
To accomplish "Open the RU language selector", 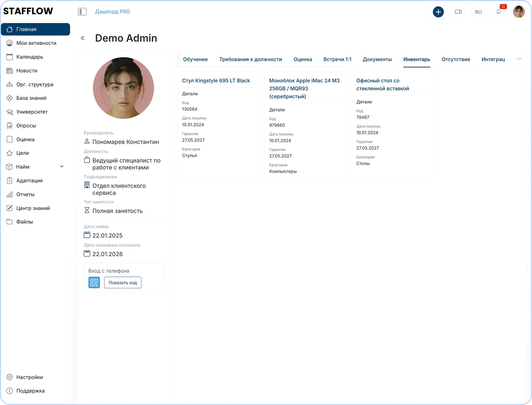I will (x=478, y=12).
